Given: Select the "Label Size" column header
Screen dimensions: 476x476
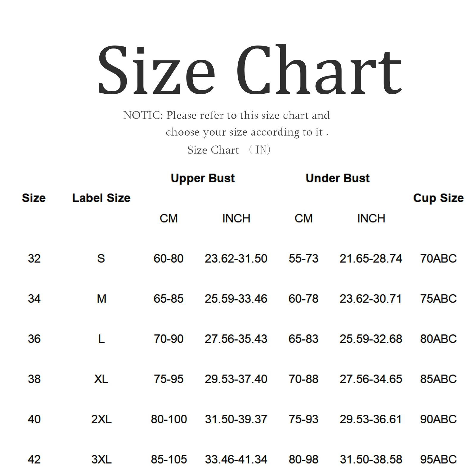Looking at the screenshot, I should point(101,198).
